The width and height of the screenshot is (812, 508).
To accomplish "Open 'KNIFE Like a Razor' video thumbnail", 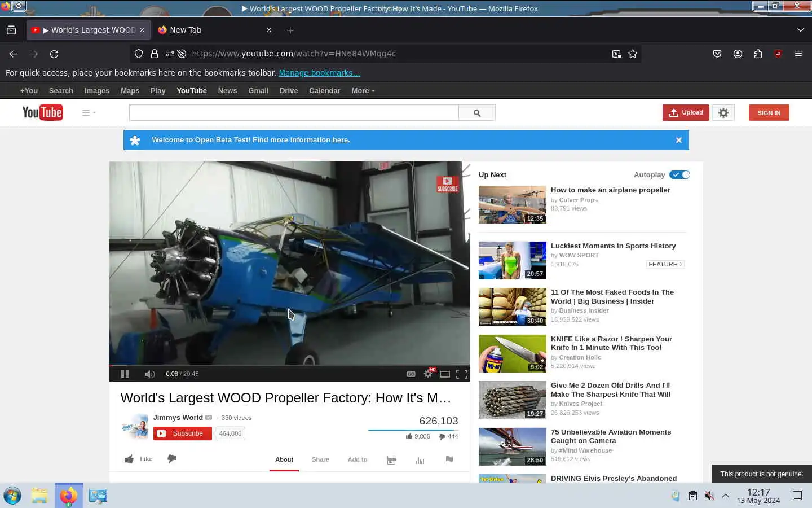I will (x=513, y=354).
